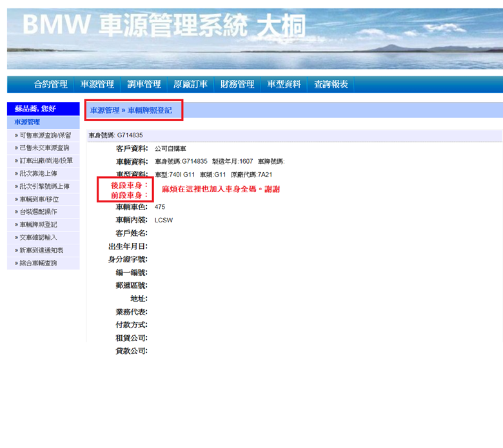Click the 公司自購車 customer value
The image size is (503, 448).
pyautogui.click(x=170, y=149)
